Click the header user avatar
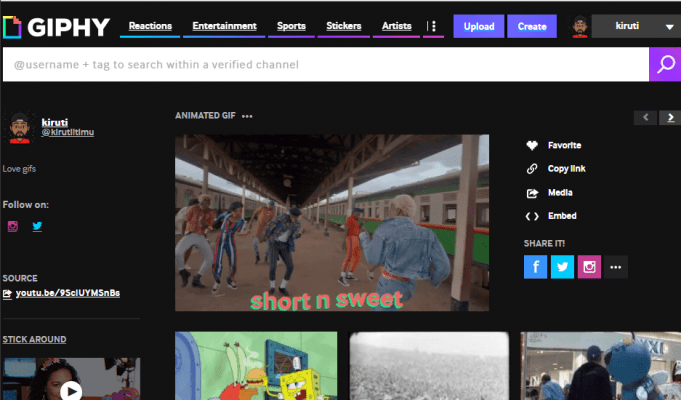This screenshot has width=681, height=400. 580,26
